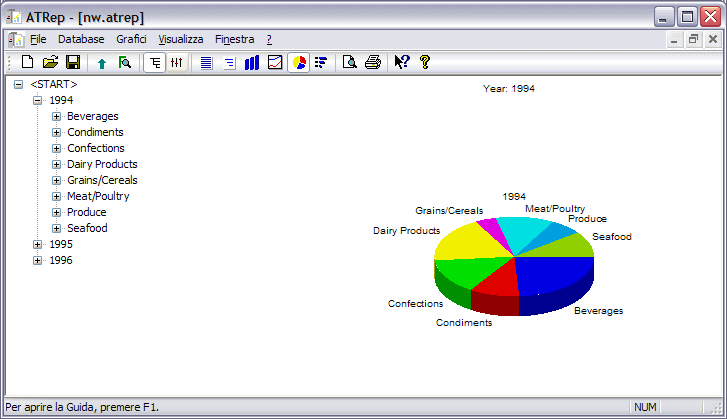The image size is (727, 419).
Task: Expand the 1996 tree node
Action: (38, 260)
